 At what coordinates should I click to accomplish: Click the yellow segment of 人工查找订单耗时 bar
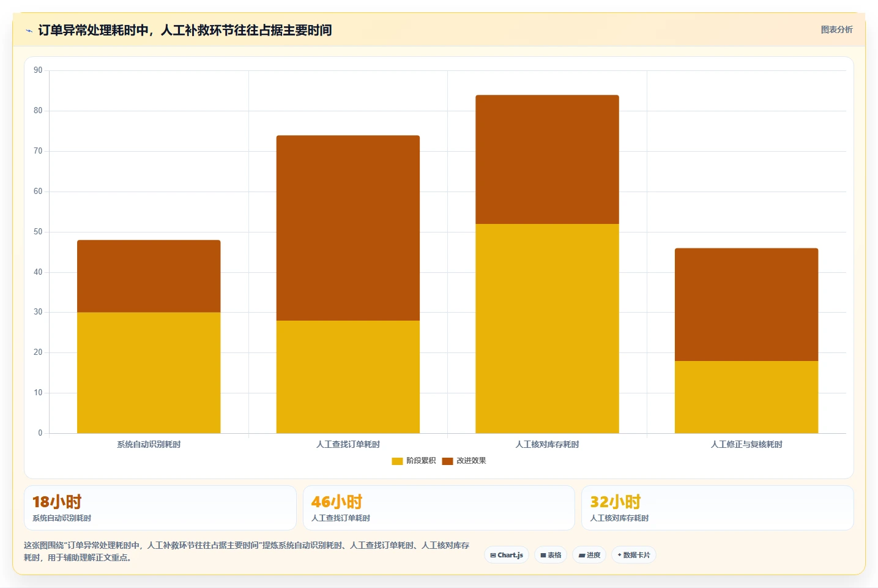348,377
